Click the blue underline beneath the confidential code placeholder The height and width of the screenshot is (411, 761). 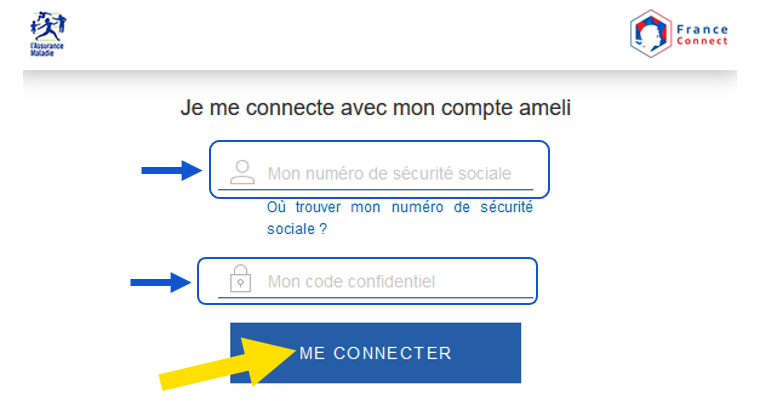pyautogui.click(x=376, y=297)
